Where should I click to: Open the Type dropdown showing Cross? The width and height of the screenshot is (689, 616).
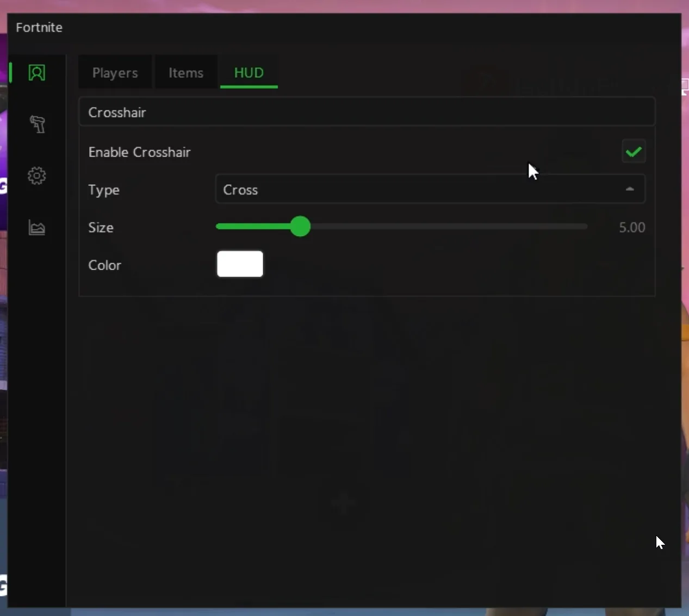pyautogui.click(x=430, y=189)
